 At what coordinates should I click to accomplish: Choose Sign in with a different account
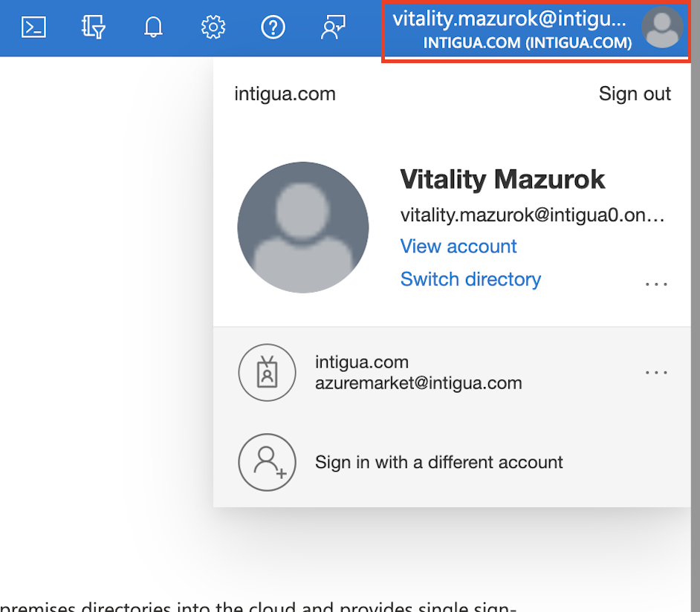click(x=438, y=462)
